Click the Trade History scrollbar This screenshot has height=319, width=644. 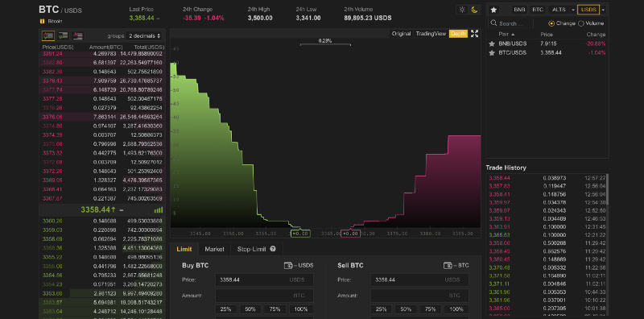(x=607, y=189)
